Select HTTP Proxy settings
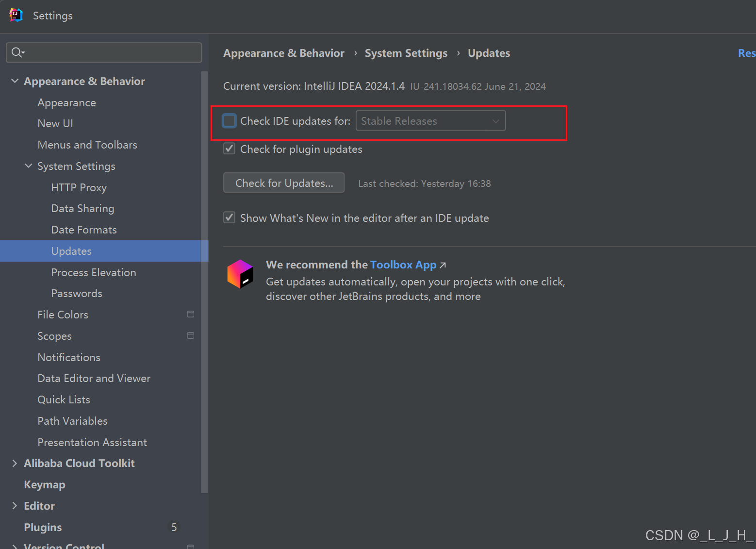This screenshot has width=756, height=549. click(x=79, y=188)
